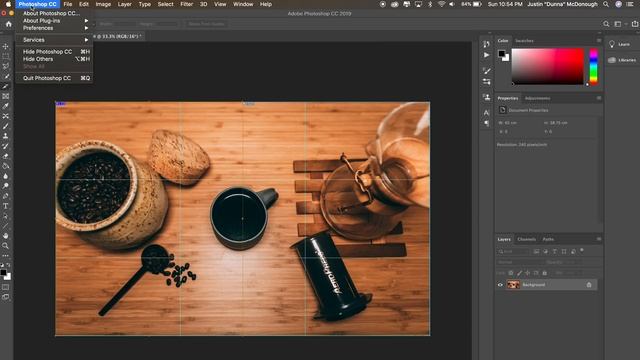Select the Rectangular Marquee tool
The image size is (640, 360).
6,56
